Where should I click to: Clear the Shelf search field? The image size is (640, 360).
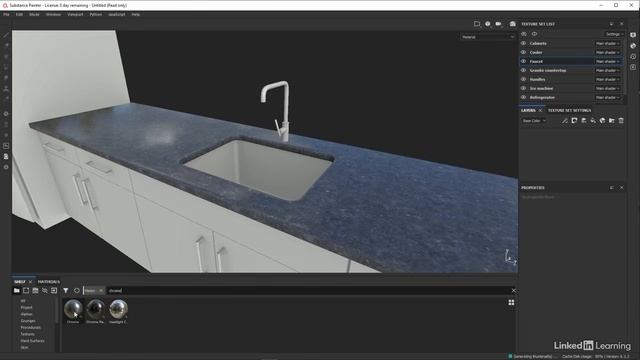click(513, 291)
